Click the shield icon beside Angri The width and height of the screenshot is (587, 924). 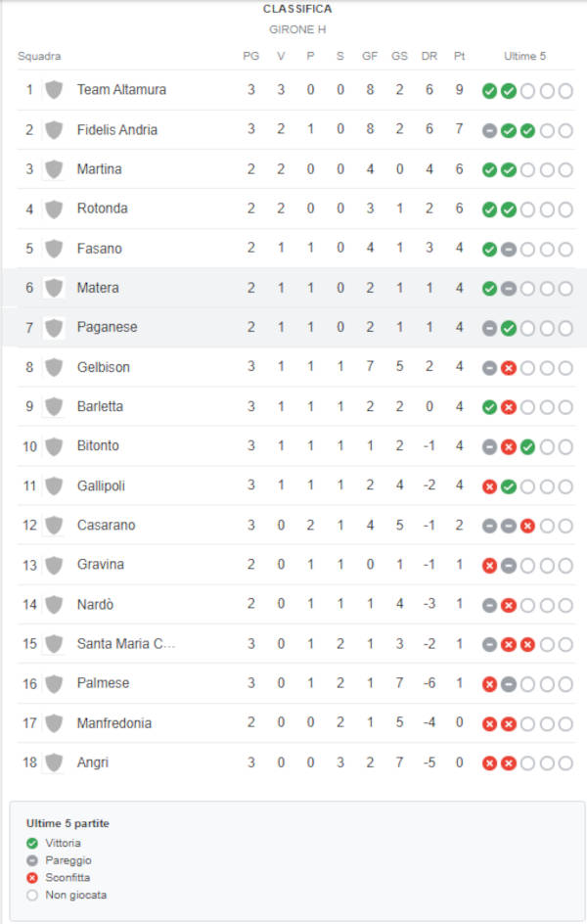(54, 762)
